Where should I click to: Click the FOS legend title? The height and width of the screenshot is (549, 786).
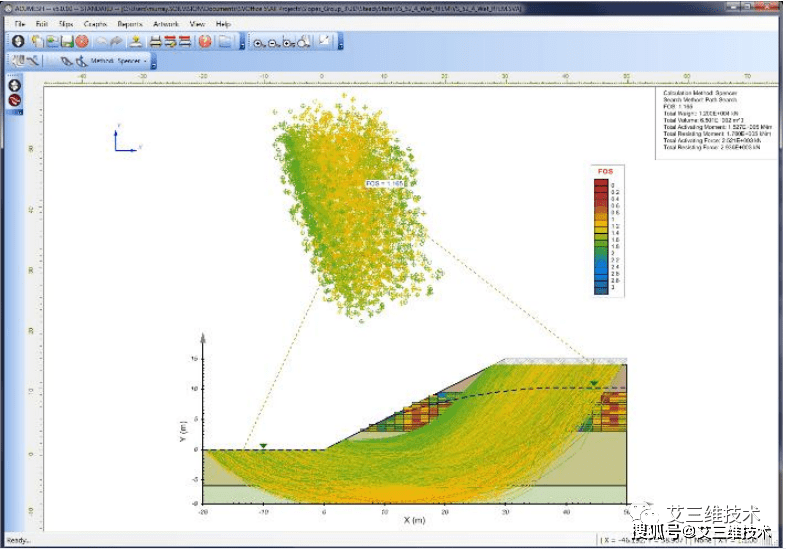[604, 171]
